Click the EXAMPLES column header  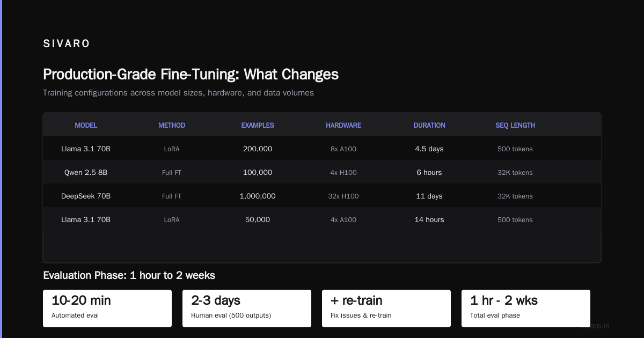click(x=258, y=125)
